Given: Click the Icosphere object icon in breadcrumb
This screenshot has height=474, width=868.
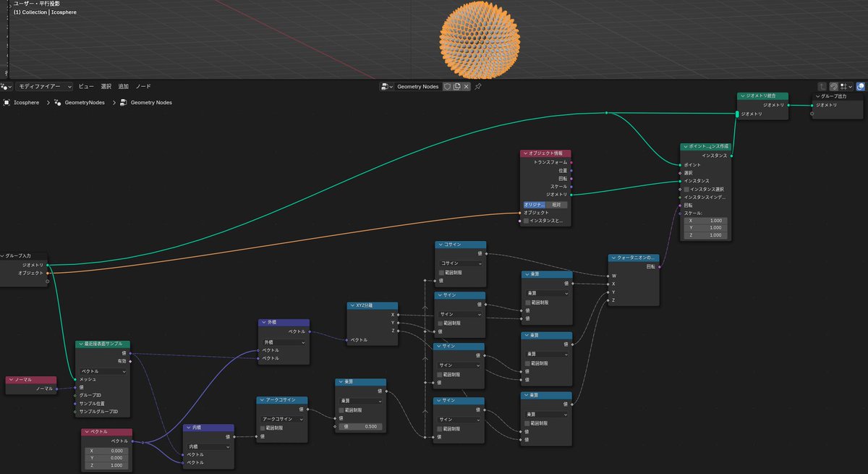Looking at the screenshot, I should click(7, 103).
